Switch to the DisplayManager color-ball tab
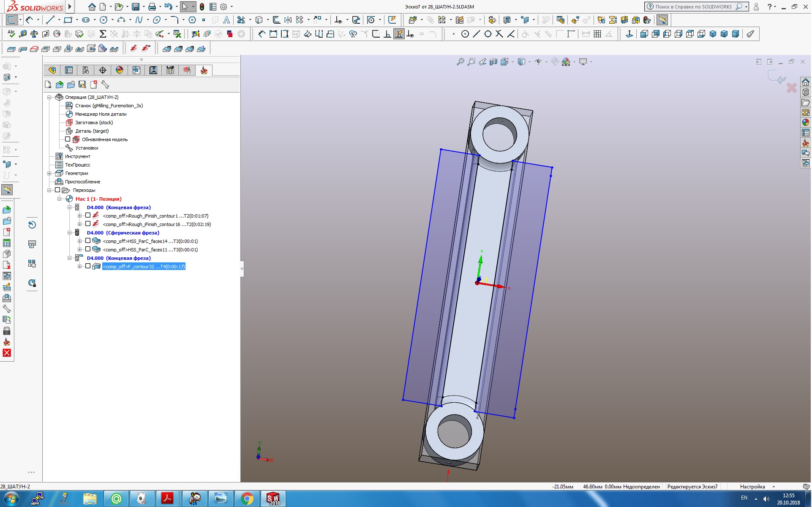This screenshot has width=812, height=507. pos(120,70)
